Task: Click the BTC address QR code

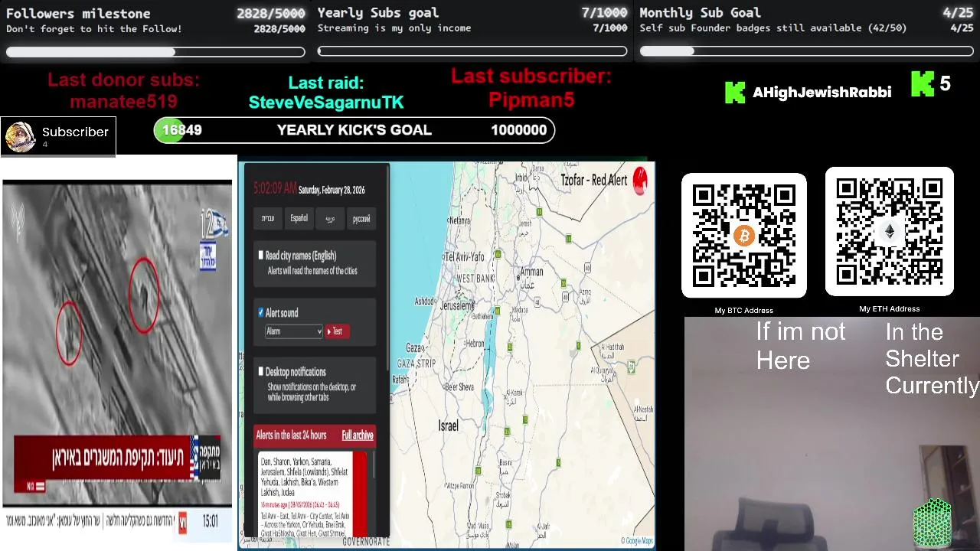Action: pos(743,236)
